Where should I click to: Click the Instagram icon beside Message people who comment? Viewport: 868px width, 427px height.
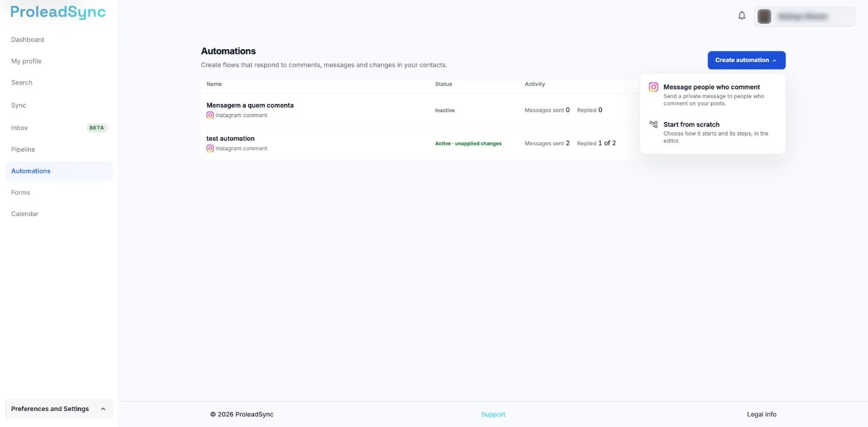point(653,87)
